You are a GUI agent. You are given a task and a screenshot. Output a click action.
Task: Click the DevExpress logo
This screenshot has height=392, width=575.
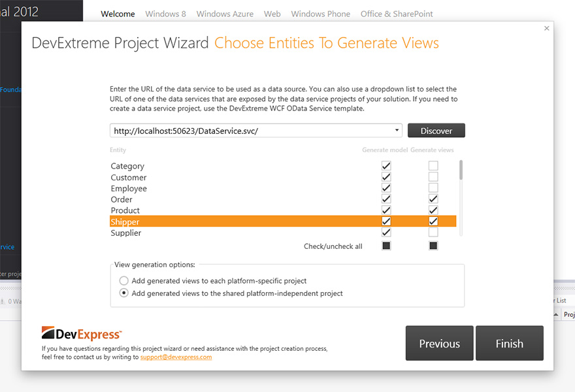click(x=81, y=333)
